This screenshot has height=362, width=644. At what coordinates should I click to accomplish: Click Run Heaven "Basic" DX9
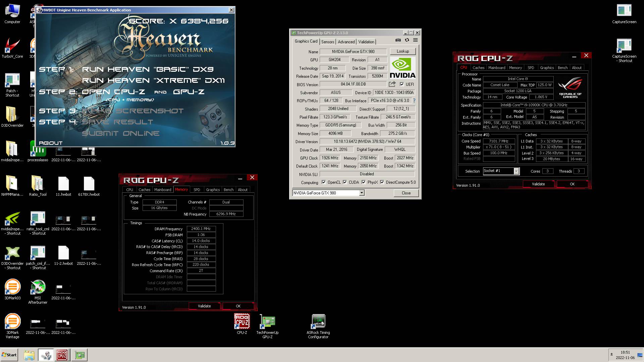coord(148,69)
